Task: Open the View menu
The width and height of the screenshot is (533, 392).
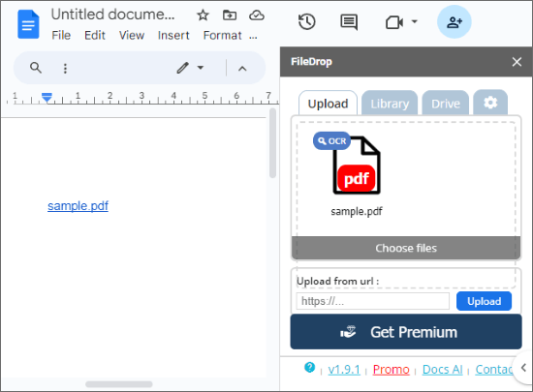Action: (132, 35)
